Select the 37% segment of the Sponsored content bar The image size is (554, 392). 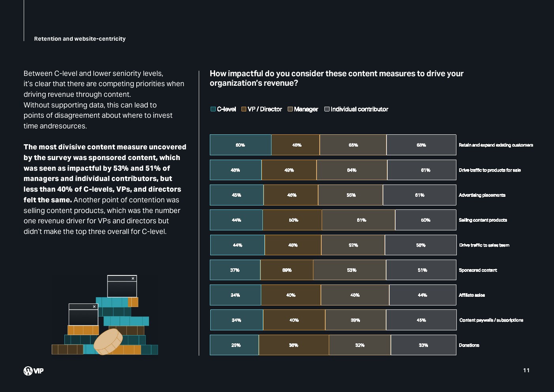coord(235,270)
